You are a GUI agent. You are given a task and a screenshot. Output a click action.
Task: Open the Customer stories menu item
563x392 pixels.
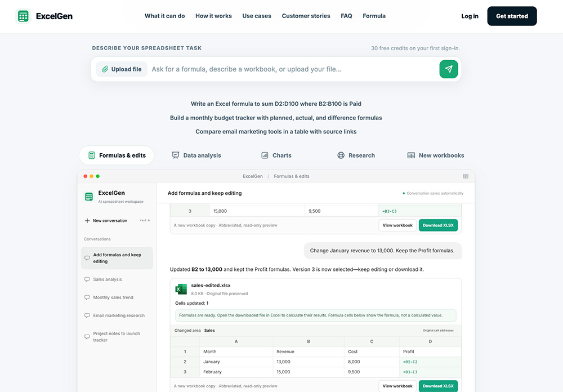tap(306, 16)
